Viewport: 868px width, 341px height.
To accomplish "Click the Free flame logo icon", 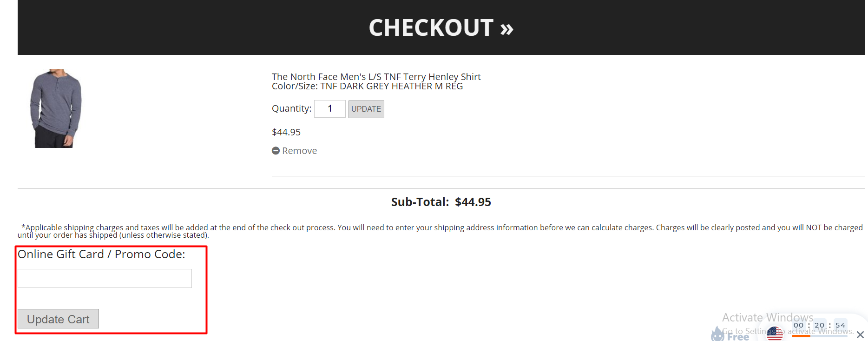I will tap(718, 334).
